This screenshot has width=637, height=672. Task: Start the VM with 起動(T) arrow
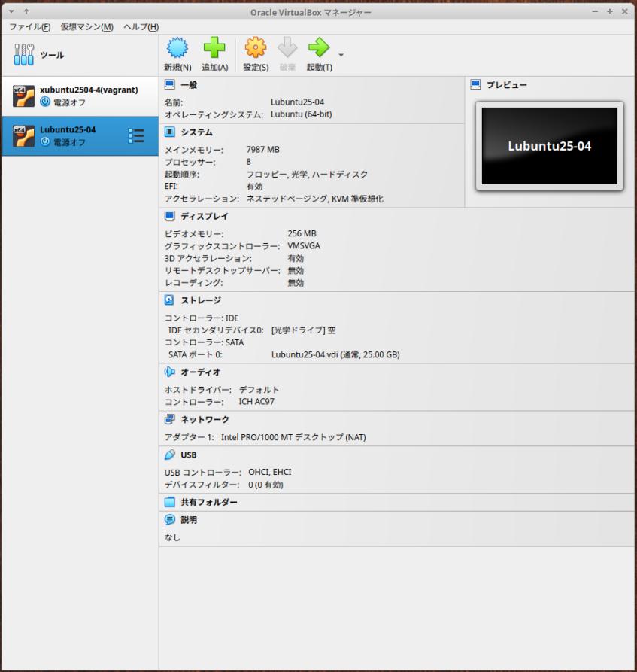[x=319, y=47]
